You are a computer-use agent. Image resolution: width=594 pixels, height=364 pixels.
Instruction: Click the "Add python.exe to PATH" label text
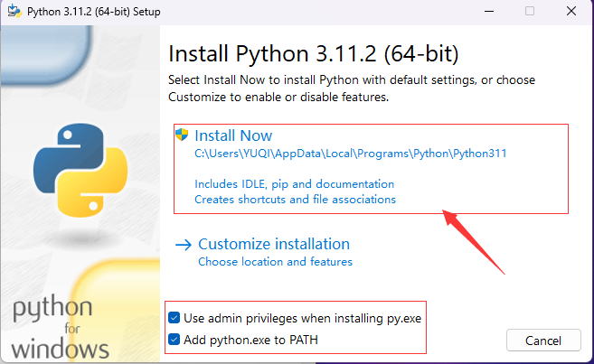pyautogui.click(x=250, y=340)
